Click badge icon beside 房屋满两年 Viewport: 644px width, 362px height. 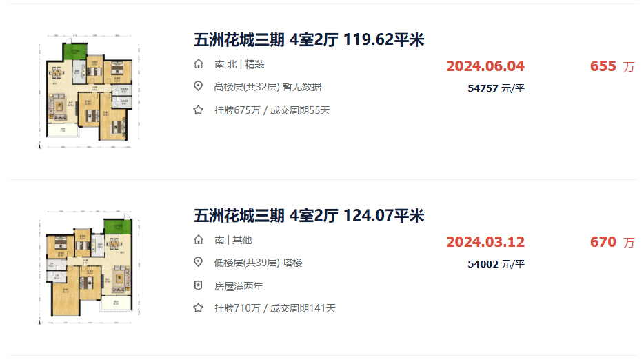199,285
